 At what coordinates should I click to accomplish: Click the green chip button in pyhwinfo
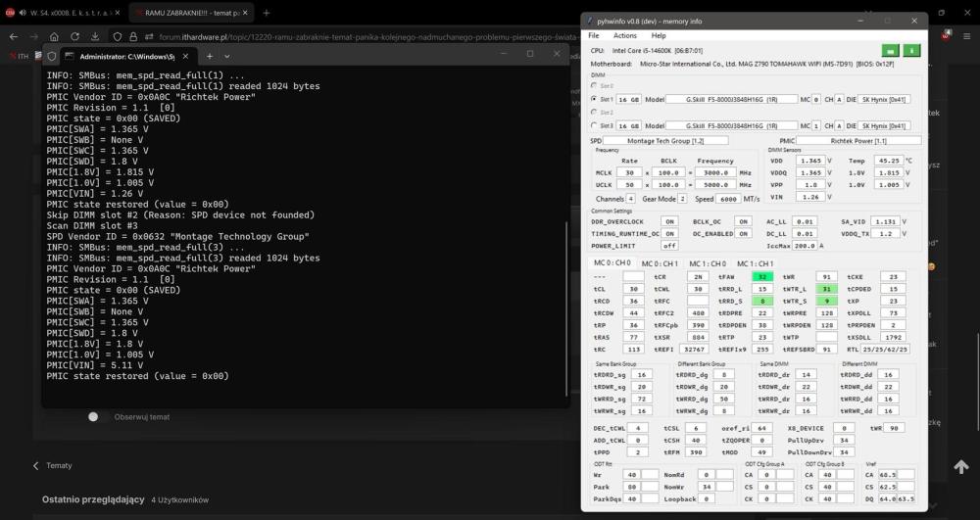click(x=891, y=50)
